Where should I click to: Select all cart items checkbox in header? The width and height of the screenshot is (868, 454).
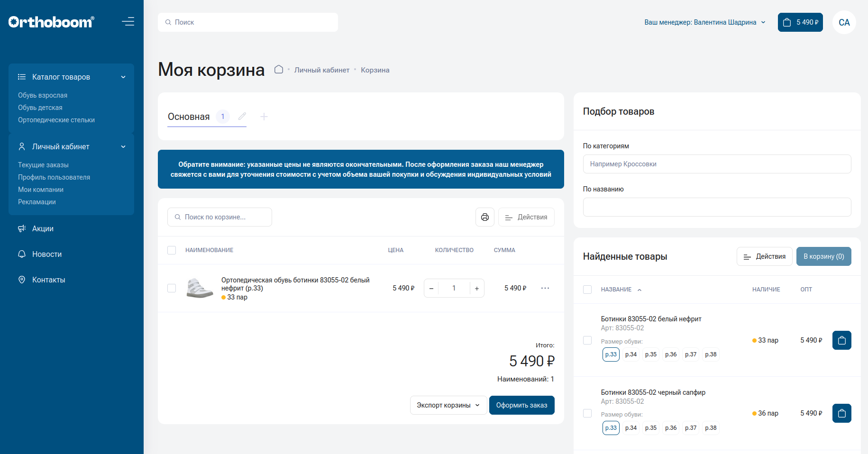pos(172,250)
